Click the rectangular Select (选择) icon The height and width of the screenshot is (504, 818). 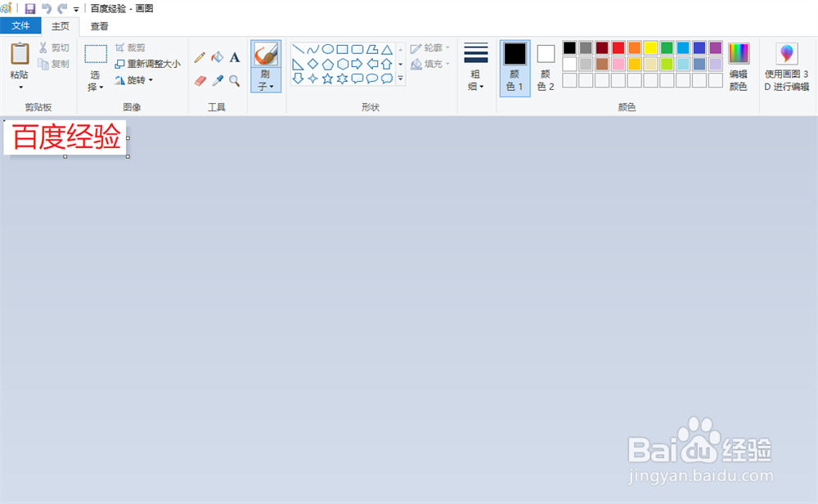point(96,54)
